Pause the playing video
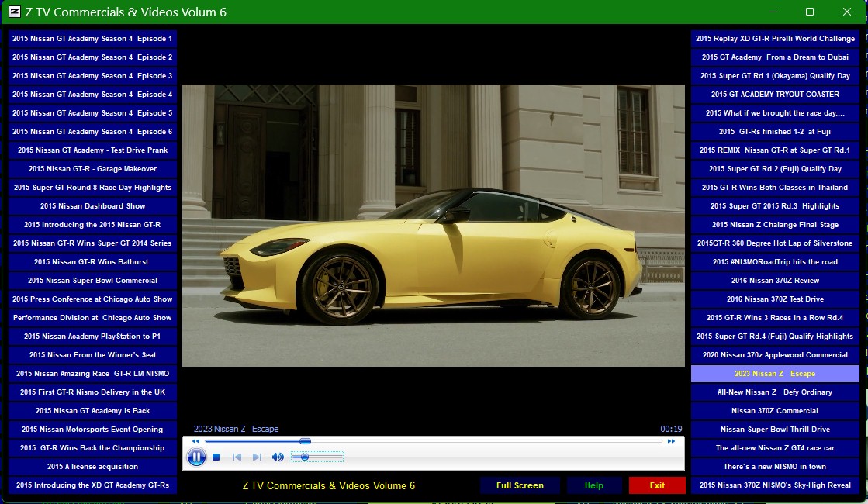The width and height of the screenshot is (868, 504). (196, 457)
